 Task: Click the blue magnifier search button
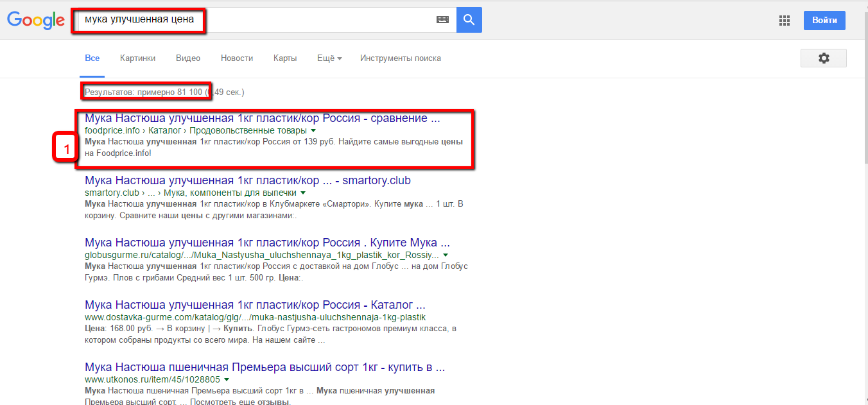pyautogui.click(x=469, y=20)
